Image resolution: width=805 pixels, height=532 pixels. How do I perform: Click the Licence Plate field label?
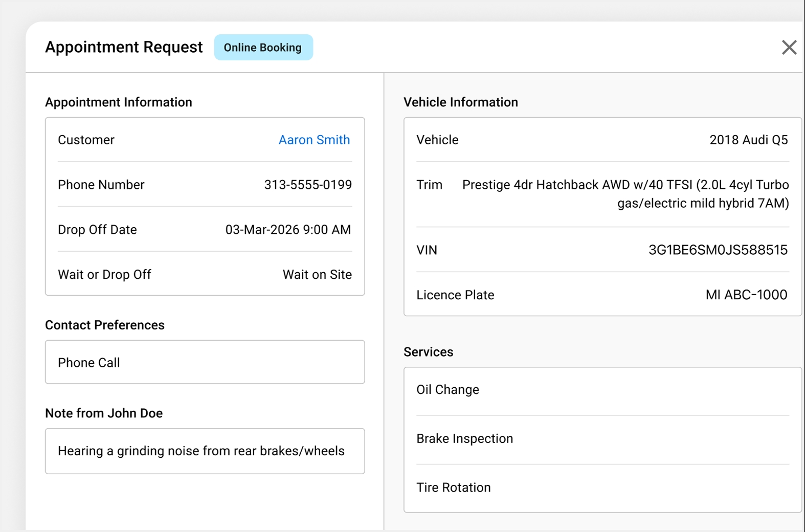pos(455,295)
